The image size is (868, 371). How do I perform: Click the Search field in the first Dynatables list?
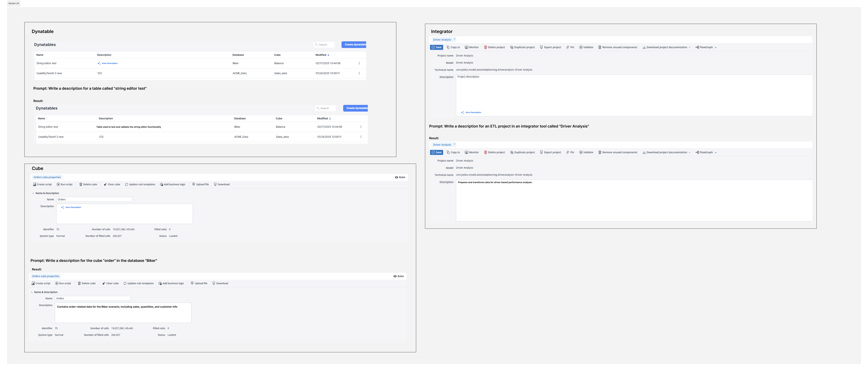324,44
